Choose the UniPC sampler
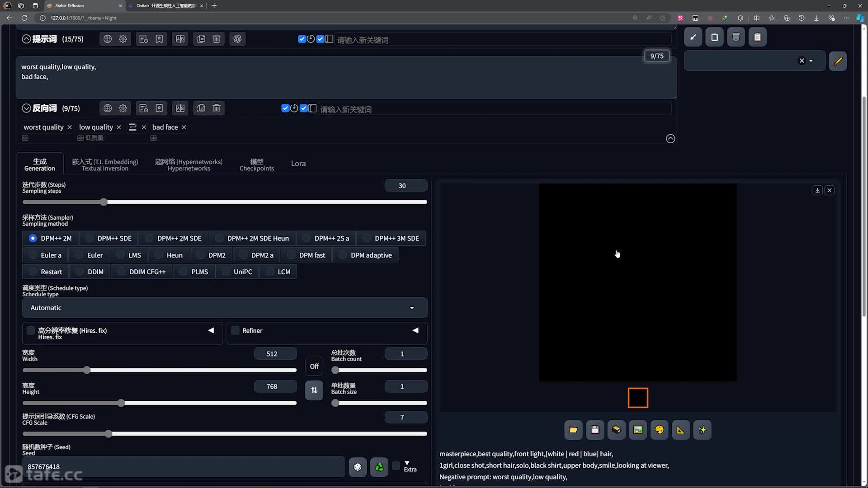The width and height of the screenshot is (868, 488). (237, 272)
